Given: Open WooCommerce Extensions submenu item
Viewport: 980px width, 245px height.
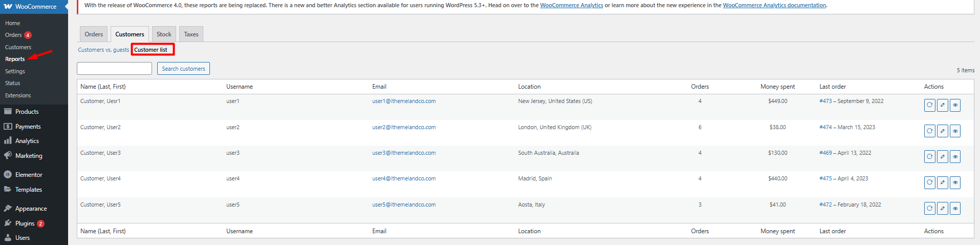Looking at the screenshot, I should coord(18,95).
